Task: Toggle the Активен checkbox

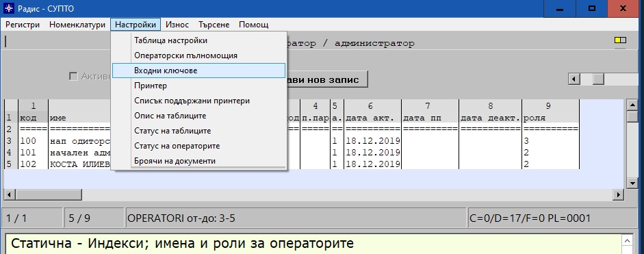Action: (x=73, y=76)
